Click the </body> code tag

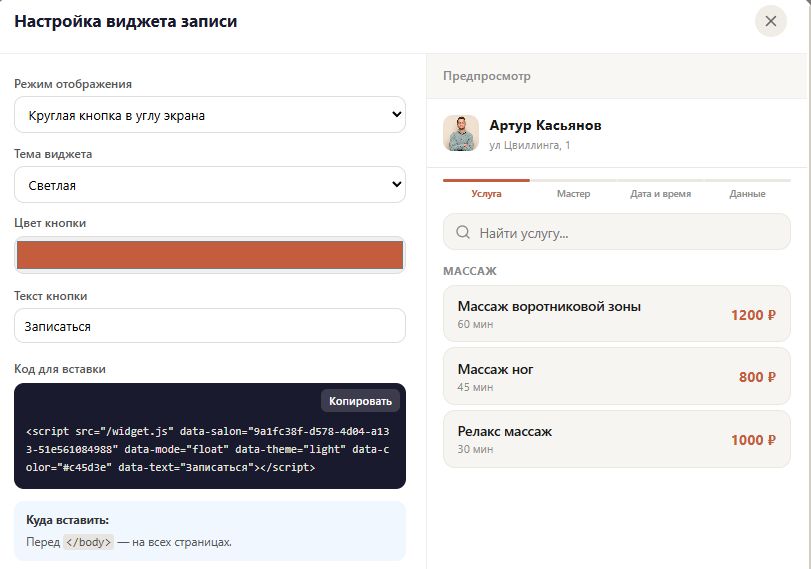pyautogui.click(x=88, y=542)
